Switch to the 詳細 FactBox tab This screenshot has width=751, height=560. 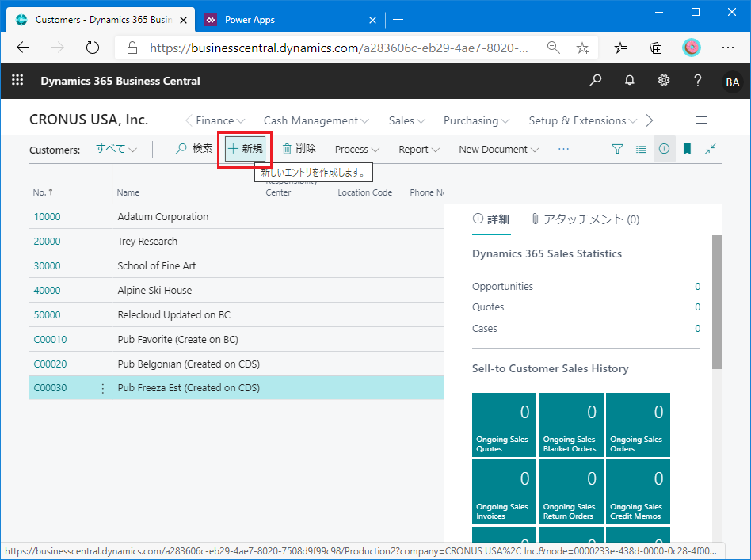pyautogui.click(x=491, y=219)
